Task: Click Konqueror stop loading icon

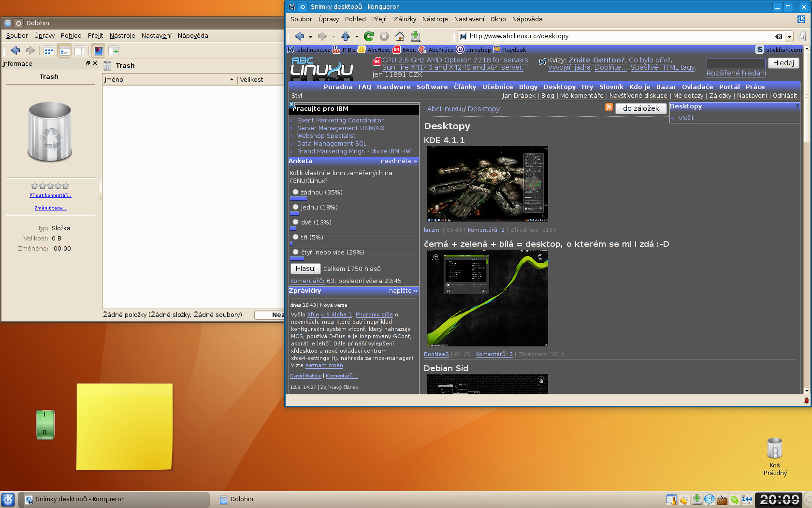Action: point(384,36)
